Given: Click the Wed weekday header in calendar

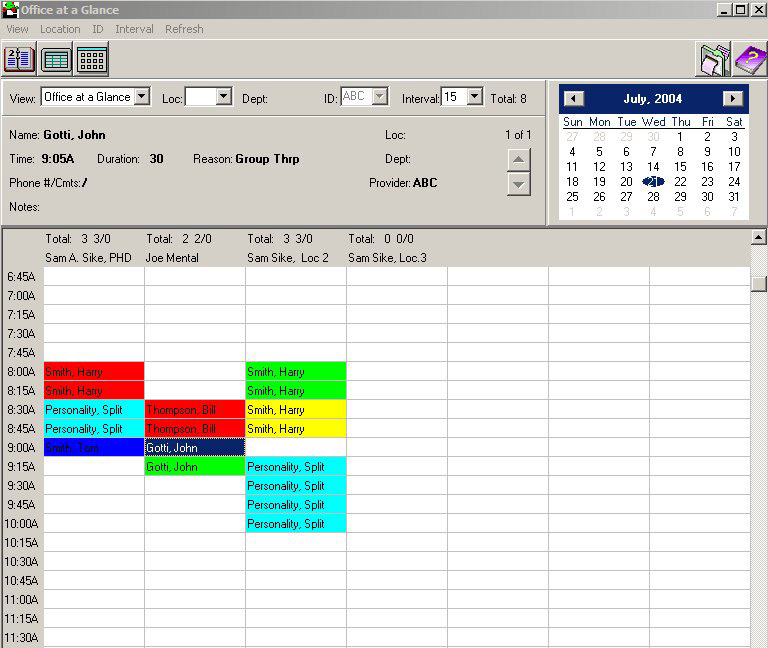Looking at the screenshot, I should [653, 121].
